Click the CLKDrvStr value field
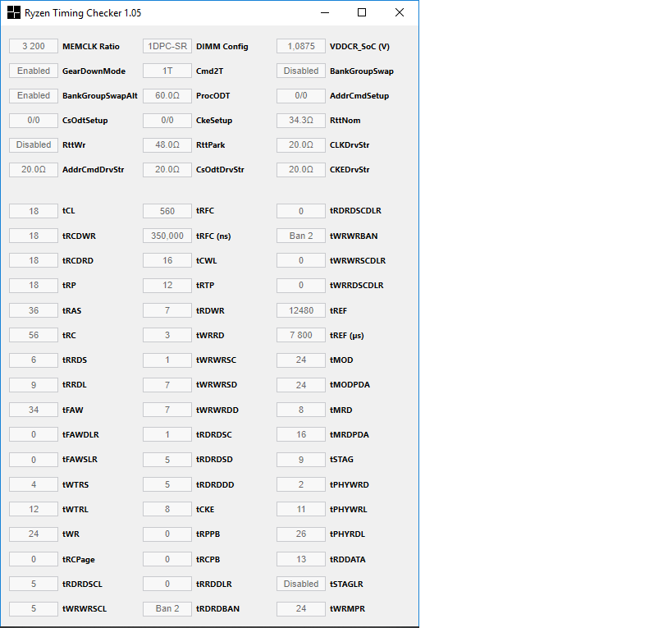This screenshot has width=672, height=628. (301, 144)
